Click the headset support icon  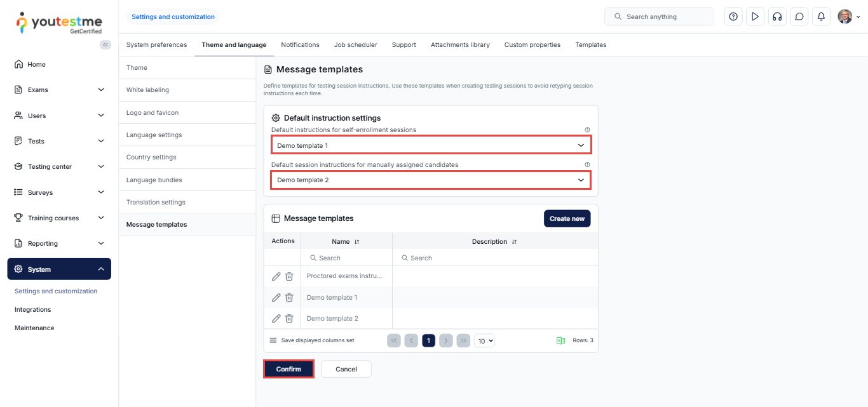coord(776,17)
